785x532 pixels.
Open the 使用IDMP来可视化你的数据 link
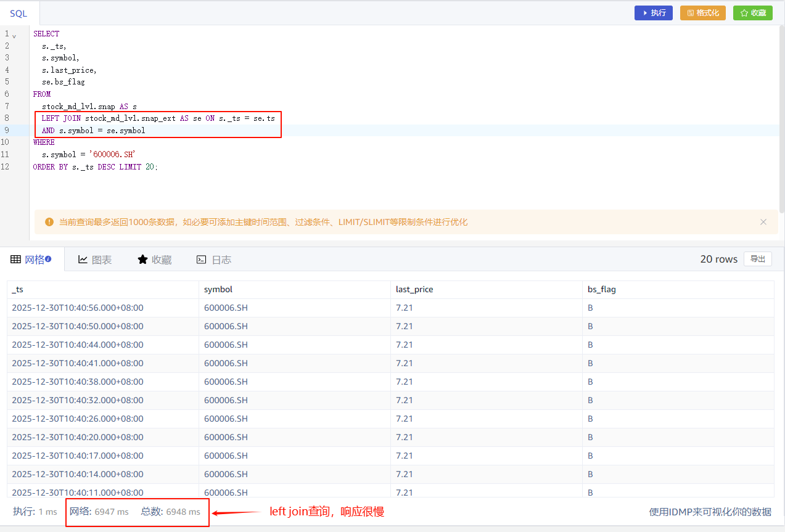[710, 512]
